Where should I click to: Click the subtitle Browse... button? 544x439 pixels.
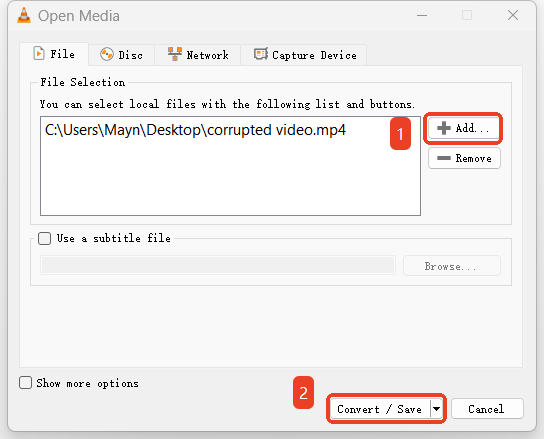point(452,266)
